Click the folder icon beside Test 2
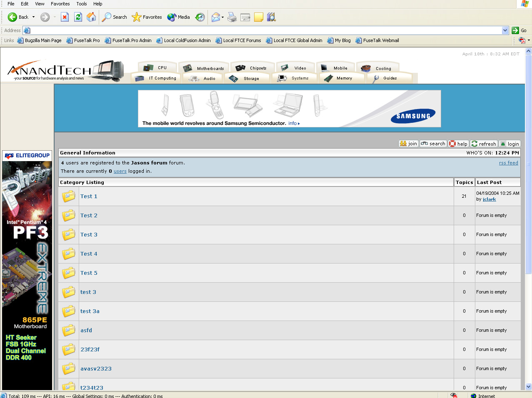The height and width of the screenshot is (398, 532). (69, 215)
